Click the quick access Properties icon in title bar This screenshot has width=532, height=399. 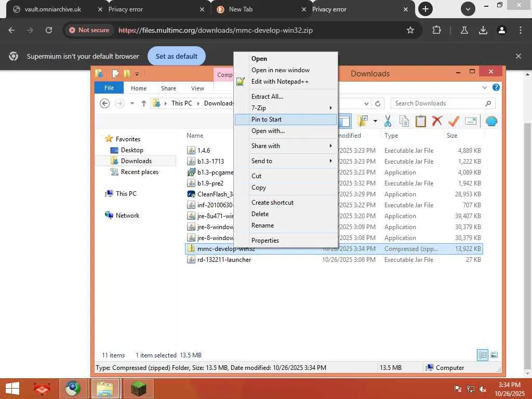point(116,74)
